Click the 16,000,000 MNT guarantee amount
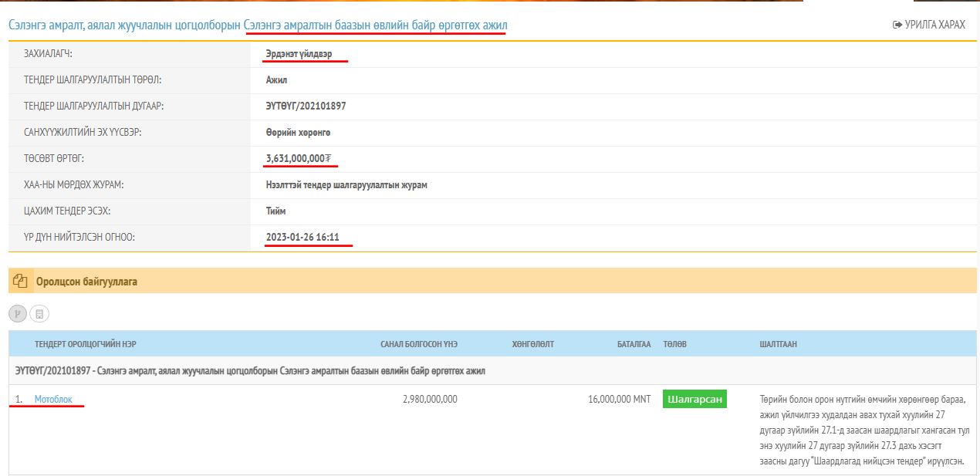The width and height of the screenshot is (980, 476). click(619, 399)
